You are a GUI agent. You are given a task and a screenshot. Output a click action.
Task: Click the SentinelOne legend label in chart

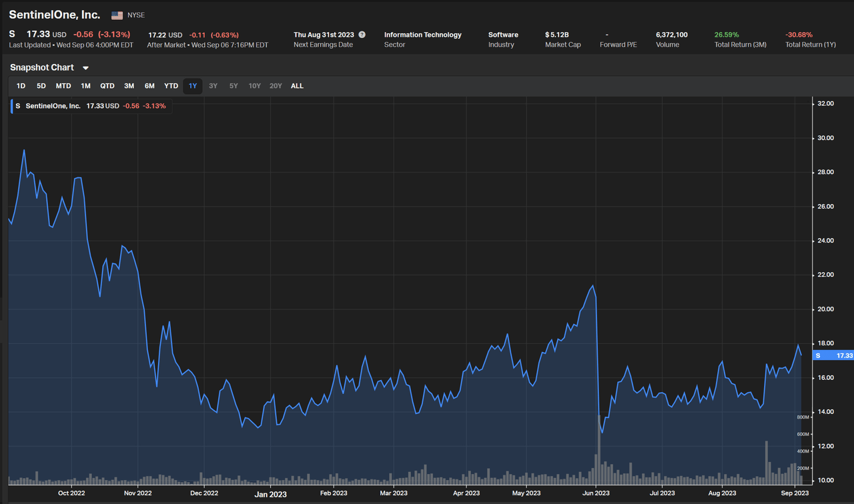53,106
